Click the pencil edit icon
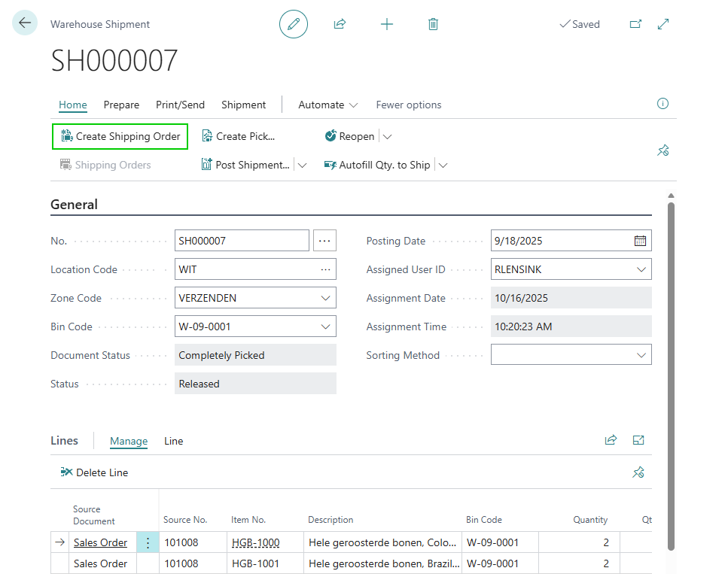This screenshot has height=574, width=728. click(294, 24)
